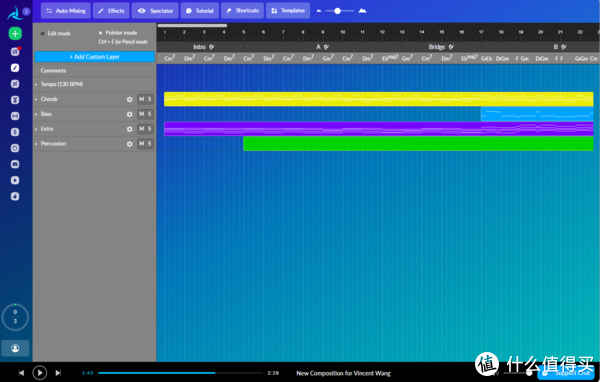Open the user account button
The width and height of the screenshot is (600, 382).
pos(15,348)
